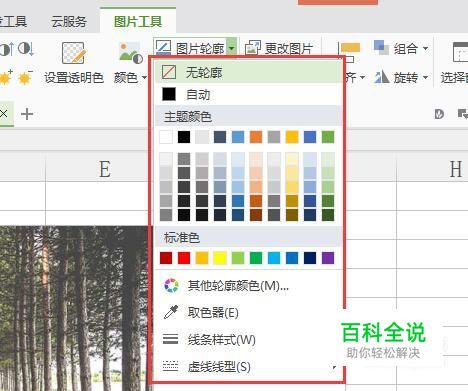Open the 颜色 color dropdown

click(x=130, y=78)
